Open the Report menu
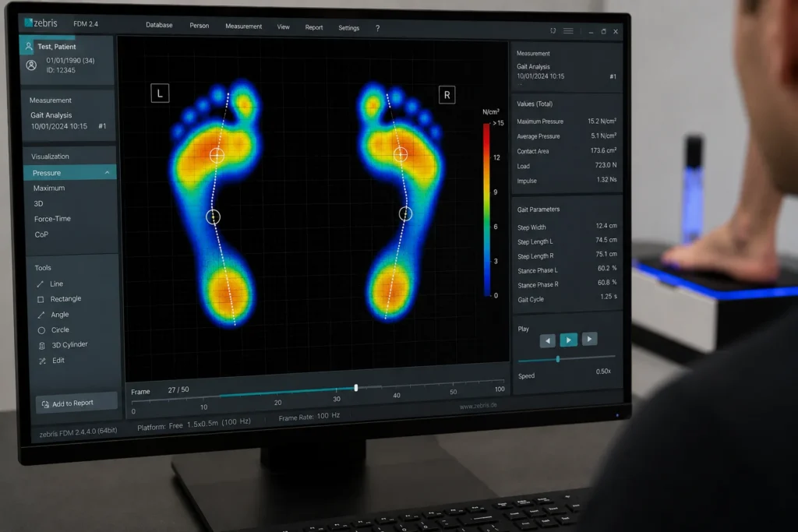 click(313, 27)
